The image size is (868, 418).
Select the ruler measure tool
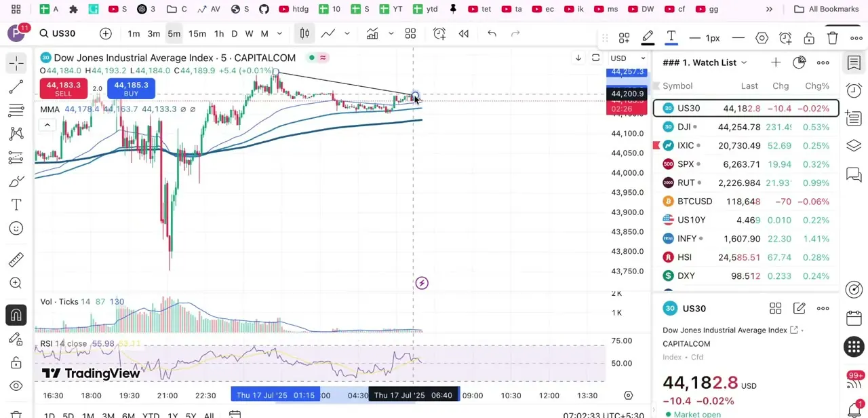point(16,259)
